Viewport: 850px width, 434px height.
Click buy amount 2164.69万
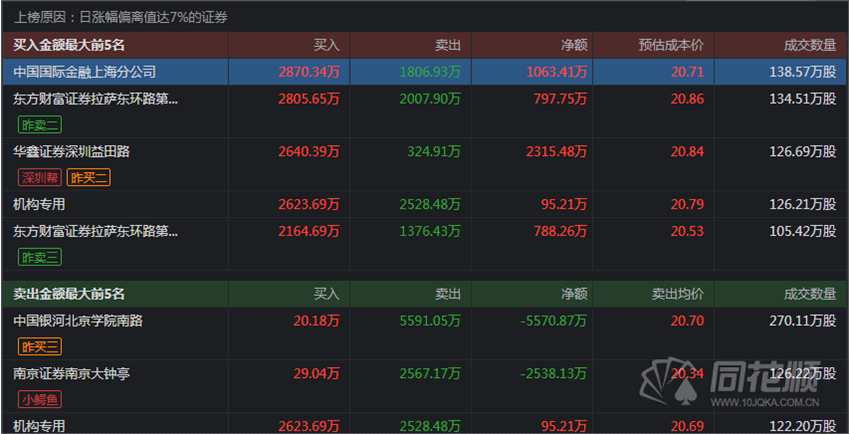coord(309,231)
